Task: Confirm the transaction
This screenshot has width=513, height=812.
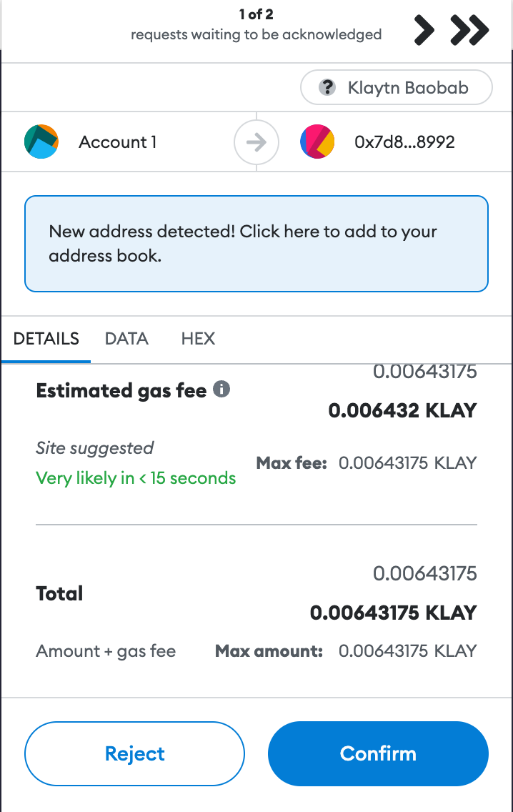Action: [379, 753]
